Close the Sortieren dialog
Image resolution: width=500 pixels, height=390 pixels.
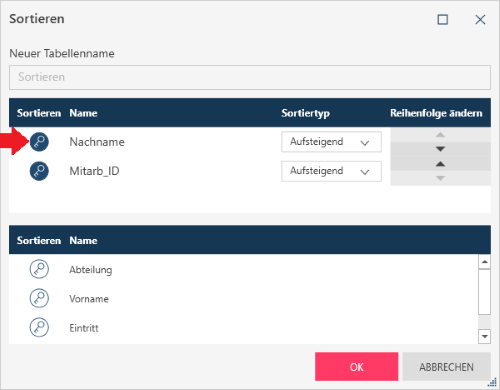480,20
